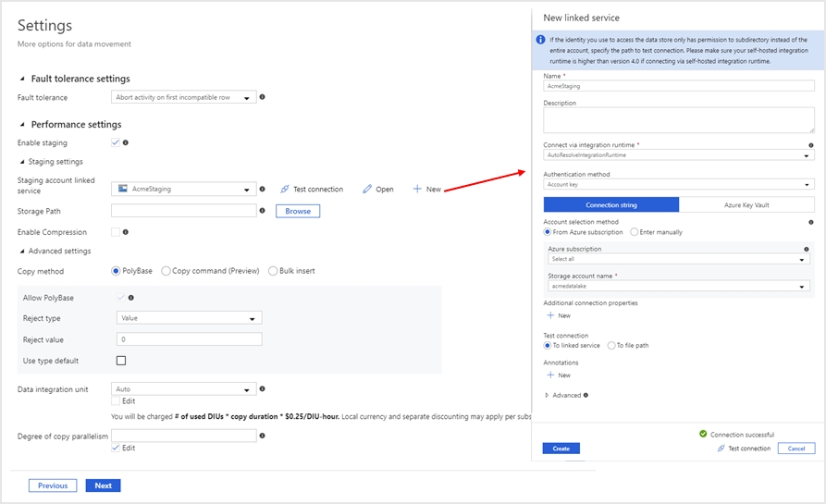Select From Azure subscription option
The width and height of the screenshot is (826, 504).
coord(548,232)
